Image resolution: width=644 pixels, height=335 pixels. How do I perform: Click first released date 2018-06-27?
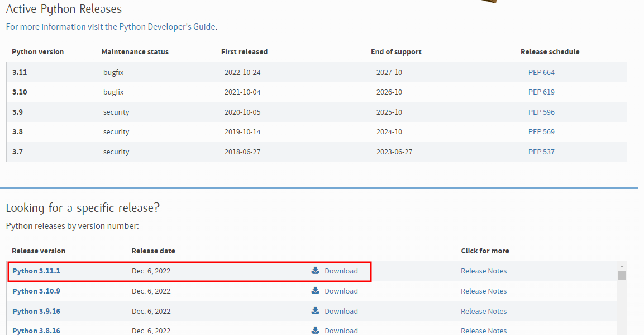(242, 152)
